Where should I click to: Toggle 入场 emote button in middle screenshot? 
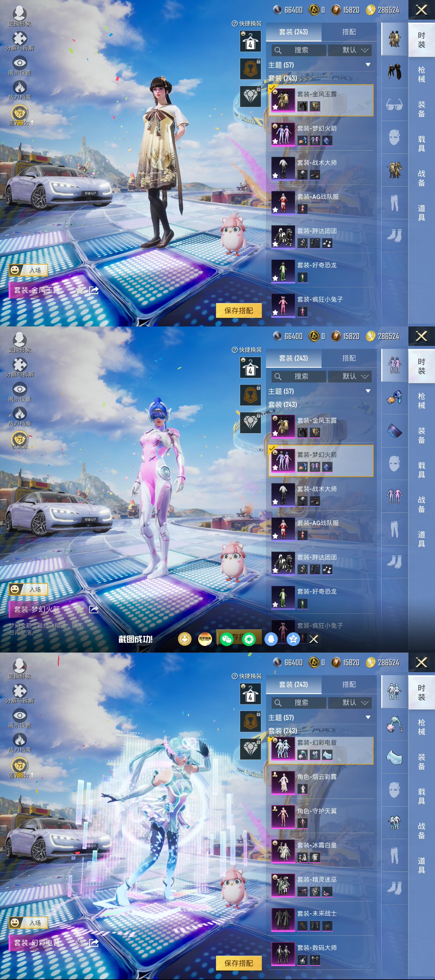point(29,589)
